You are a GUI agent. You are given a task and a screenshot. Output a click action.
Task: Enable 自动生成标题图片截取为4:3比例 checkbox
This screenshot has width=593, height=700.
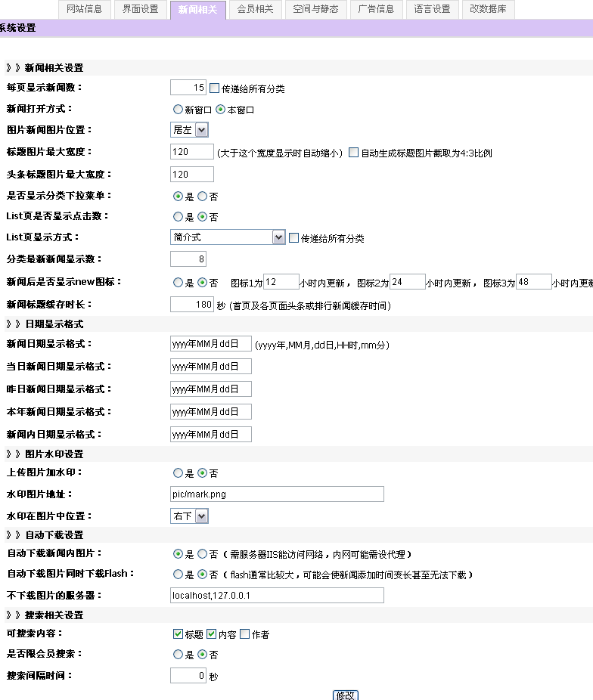[354, 153]
